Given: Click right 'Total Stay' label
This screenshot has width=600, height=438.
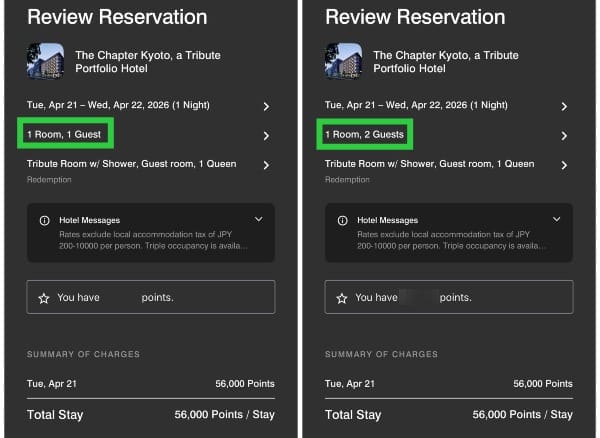Looking at the screenshot, I should 353,415.
